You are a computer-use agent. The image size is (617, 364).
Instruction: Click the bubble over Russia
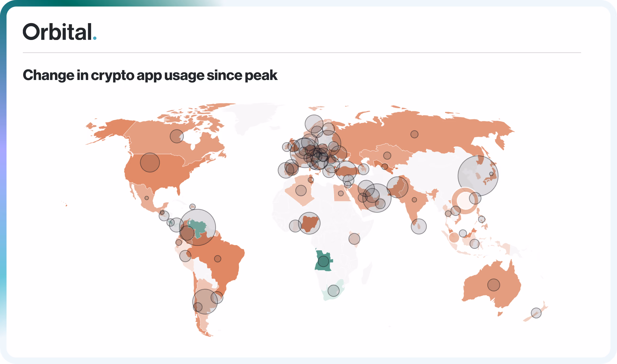(x=414, y=134)
